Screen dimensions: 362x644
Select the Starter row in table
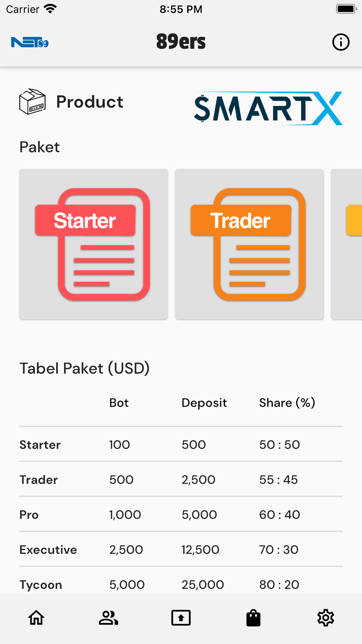pyautogui.click(x=181, y=444)
